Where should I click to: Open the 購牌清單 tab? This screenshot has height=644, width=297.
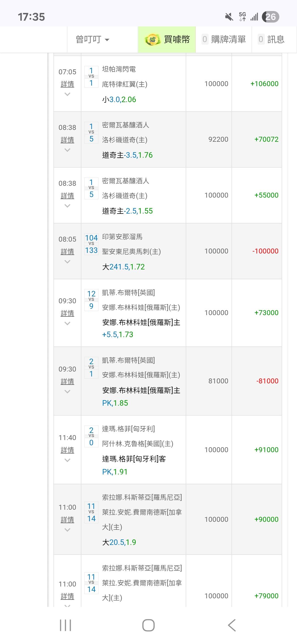[224, 40]
